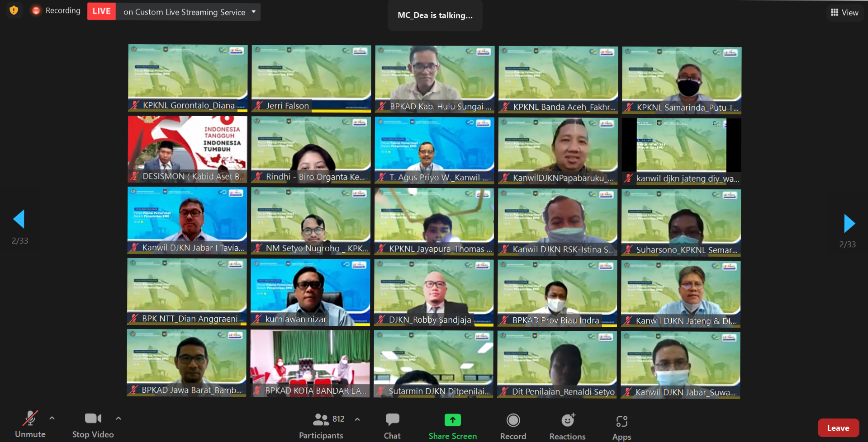Click the red LIVE badge

tap(101, 11)
